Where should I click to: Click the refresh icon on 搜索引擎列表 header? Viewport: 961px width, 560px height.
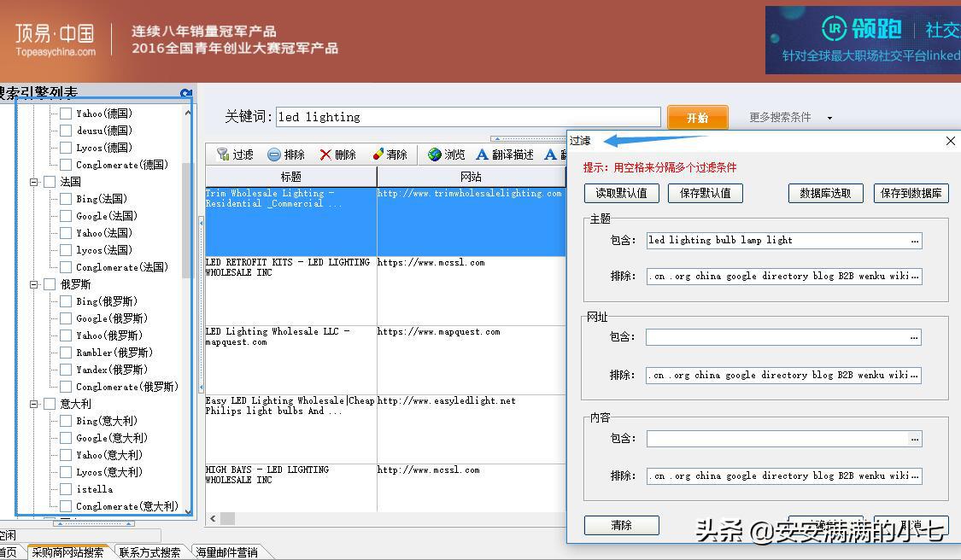click(186, 92)
